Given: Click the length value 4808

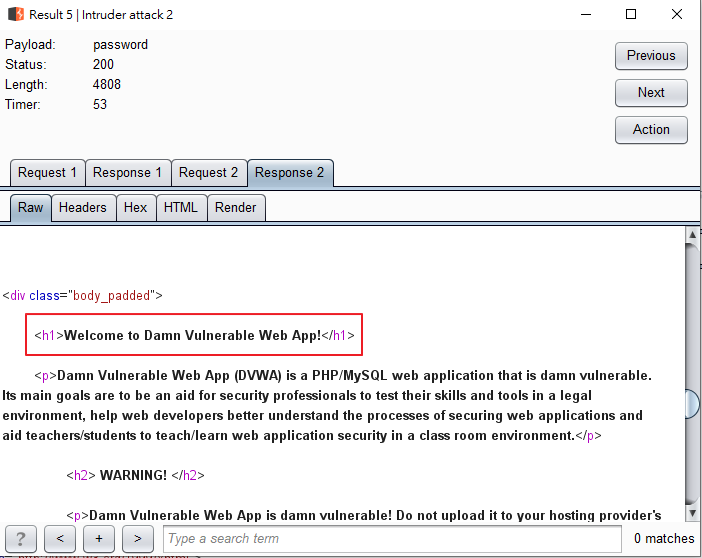Looking at the screenshot, I should point(107,85).
